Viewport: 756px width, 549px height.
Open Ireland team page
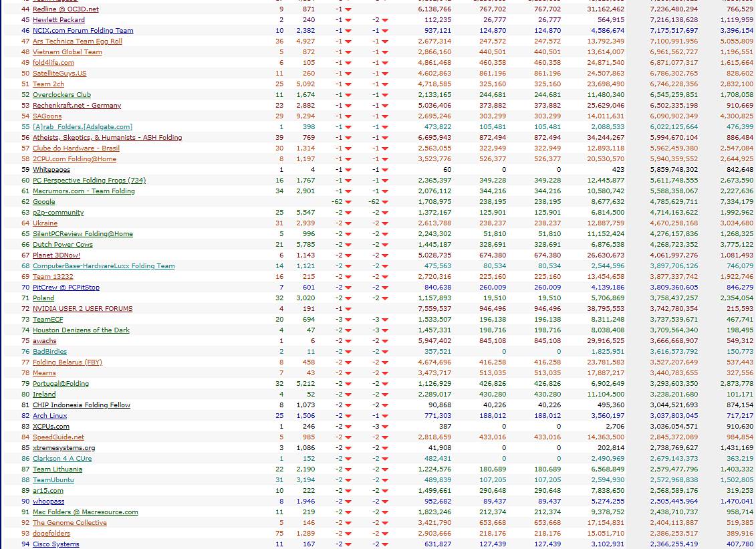click(x=44, y=394)
